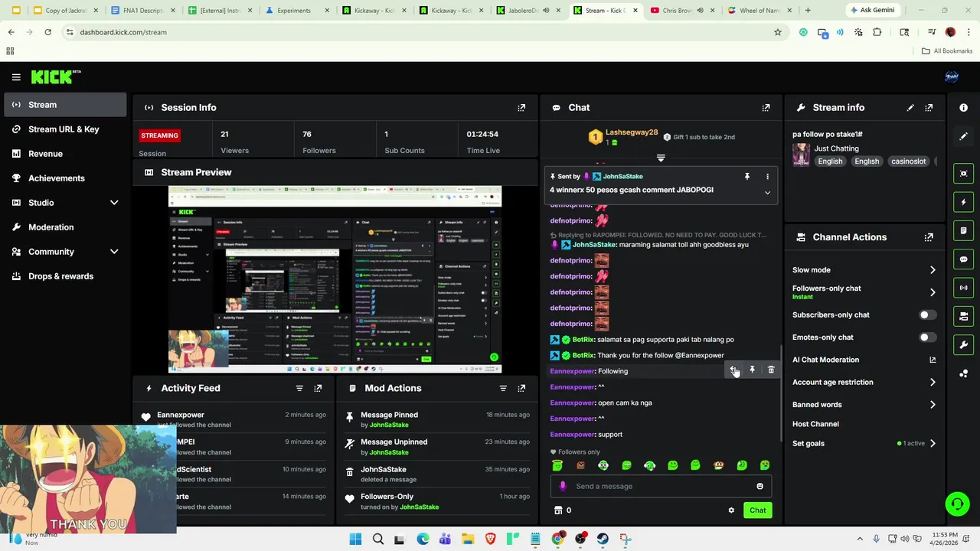Open the Windows Start menu
The height and width of the screenshot is (551, 980).
pyautogui.click(x=355, y=540)
